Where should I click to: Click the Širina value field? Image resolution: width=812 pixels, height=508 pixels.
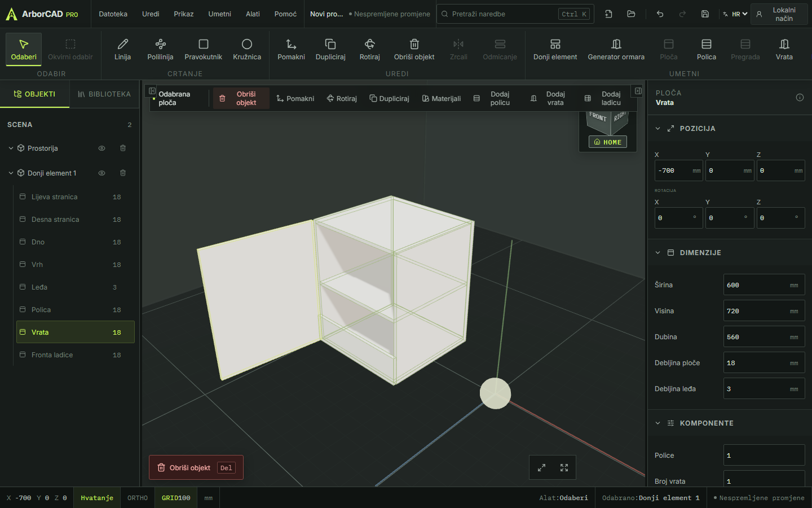pos(764,285)
